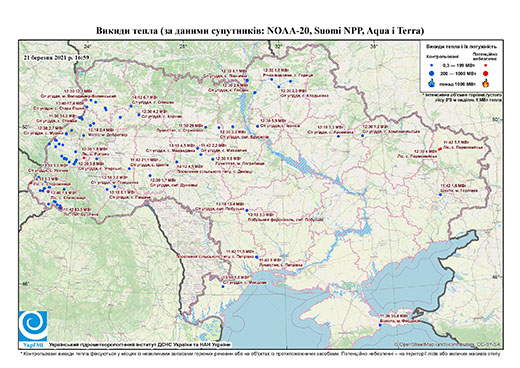Click the small red dot legend symbol

[485, 65]
